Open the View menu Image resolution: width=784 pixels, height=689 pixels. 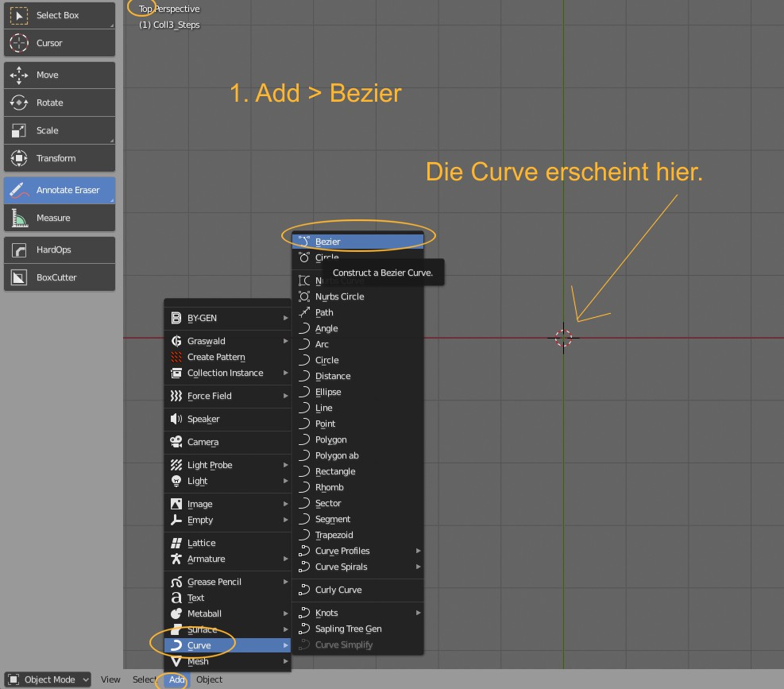pyautogui.click(x=110, y=679)
